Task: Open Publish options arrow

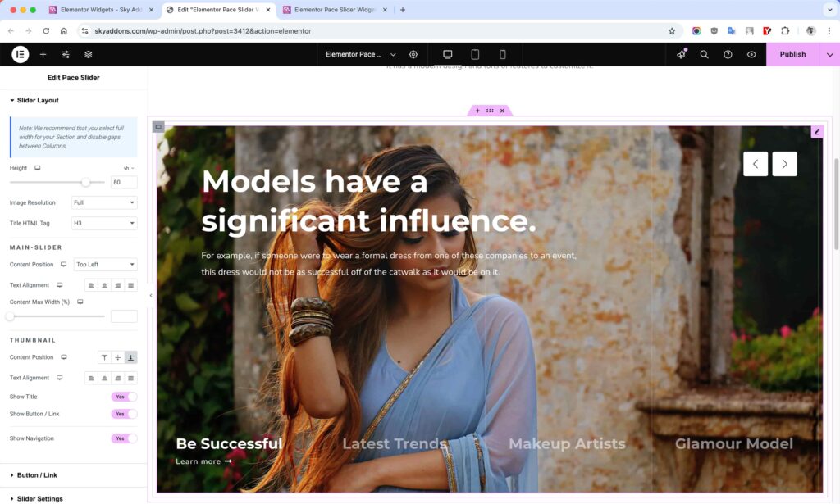Action: pyautogui.click(x=830, y=55)
